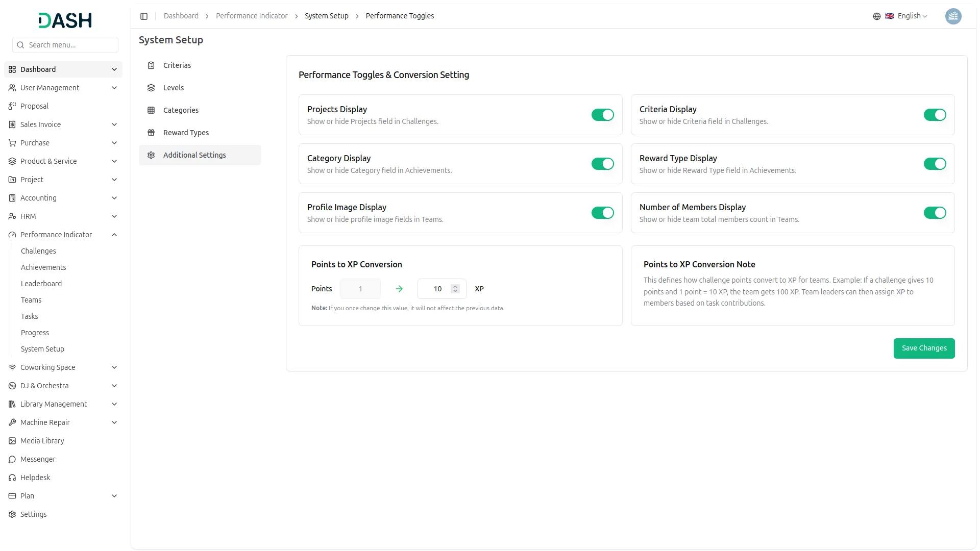The image size is (980, 551).
Task: Click the globe language icon
Action: 876,16
